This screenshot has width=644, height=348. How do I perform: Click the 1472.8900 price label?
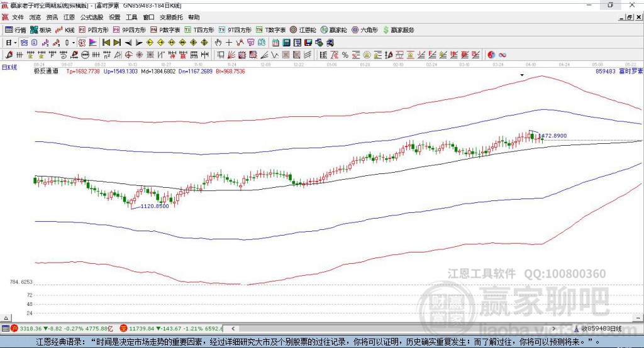(553, 136)
